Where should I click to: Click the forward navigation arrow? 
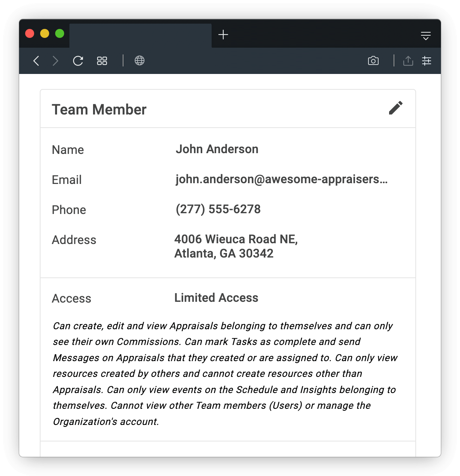coord(55,60)
